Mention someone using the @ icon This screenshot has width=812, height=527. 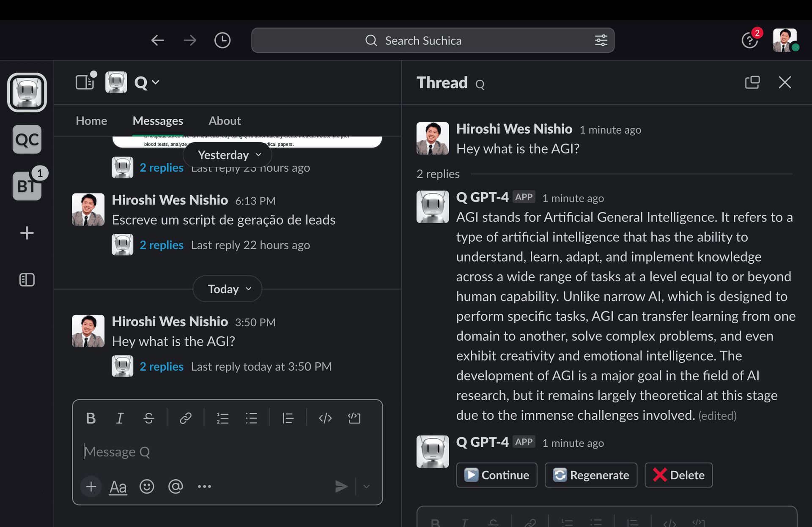[176, 486]
